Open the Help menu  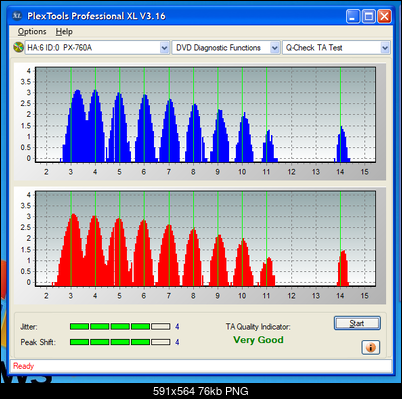64,32
